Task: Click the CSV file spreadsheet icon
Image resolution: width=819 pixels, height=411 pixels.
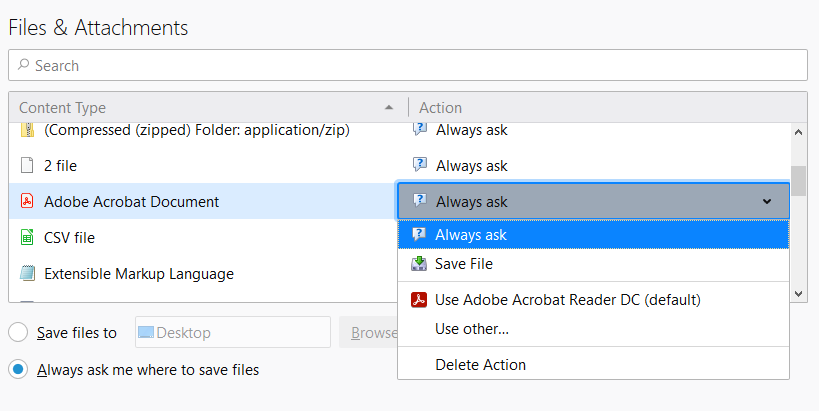Action: coord(27,237)
